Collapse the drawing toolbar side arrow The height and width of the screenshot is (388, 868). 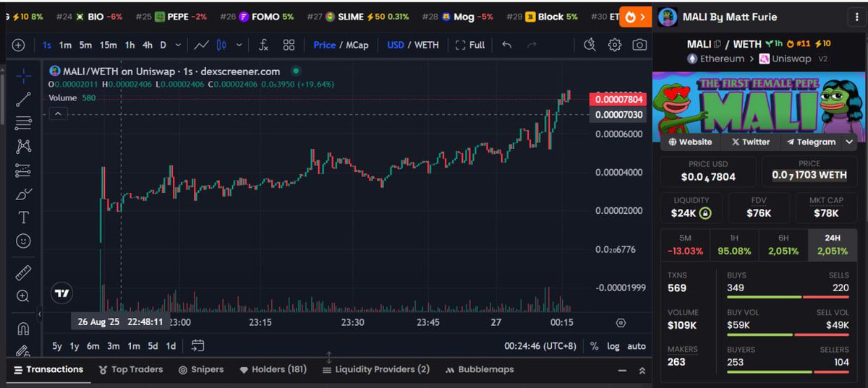39,314
